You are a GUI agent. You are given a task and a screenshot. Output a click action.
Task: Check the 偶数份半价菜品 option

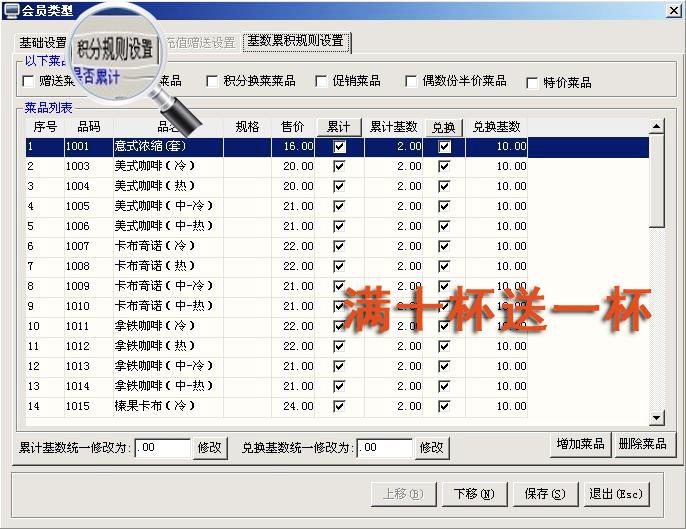(411, 81)
